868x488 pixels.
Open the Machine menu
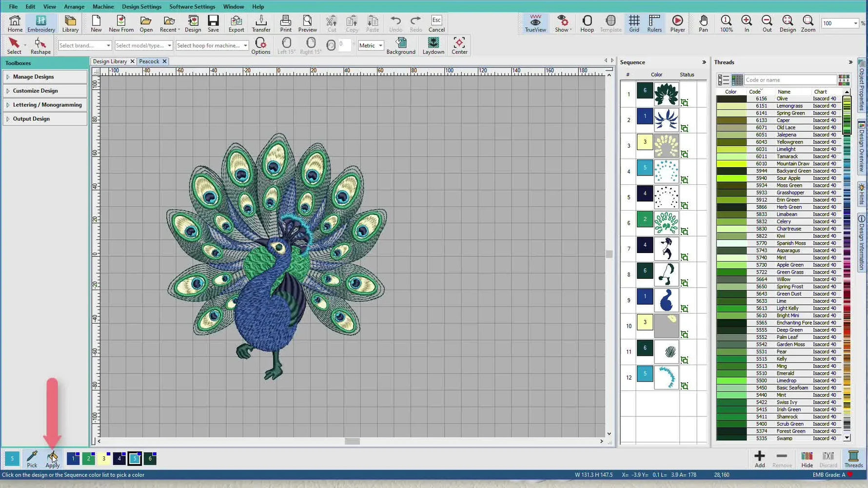103,6
